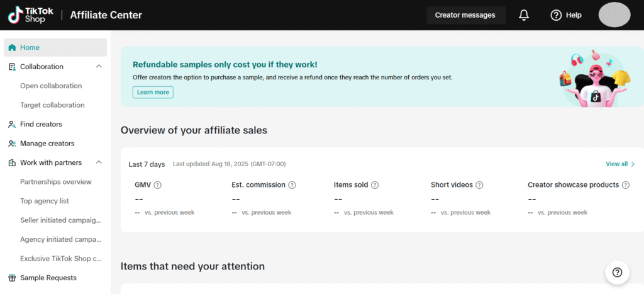Collapse the Collaboration menu section
This screenshot has width=644, height=294.
(x=99, y=67)
